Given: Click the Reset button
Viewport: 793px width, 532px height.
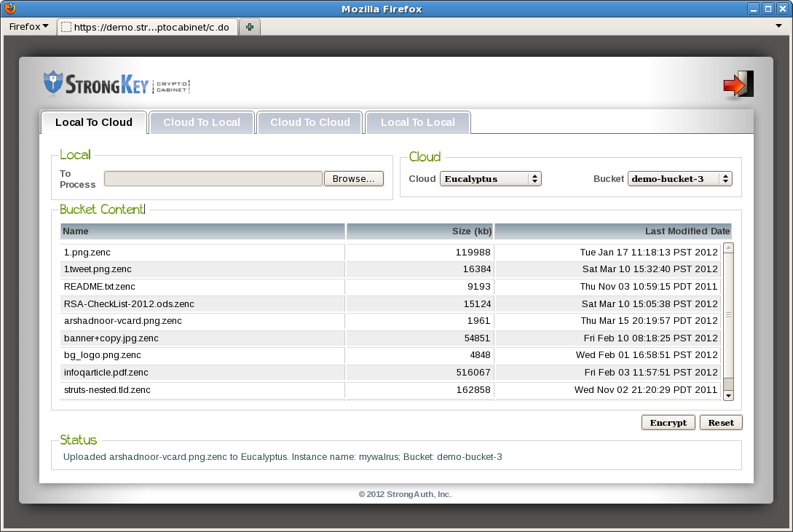Looking at the screenshot, I should pos(721,422).
